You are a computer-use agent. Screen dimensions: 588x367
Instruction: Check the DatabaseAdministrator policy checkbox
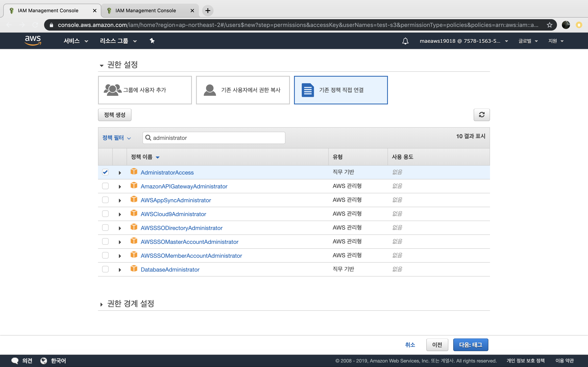click(105, 269)
